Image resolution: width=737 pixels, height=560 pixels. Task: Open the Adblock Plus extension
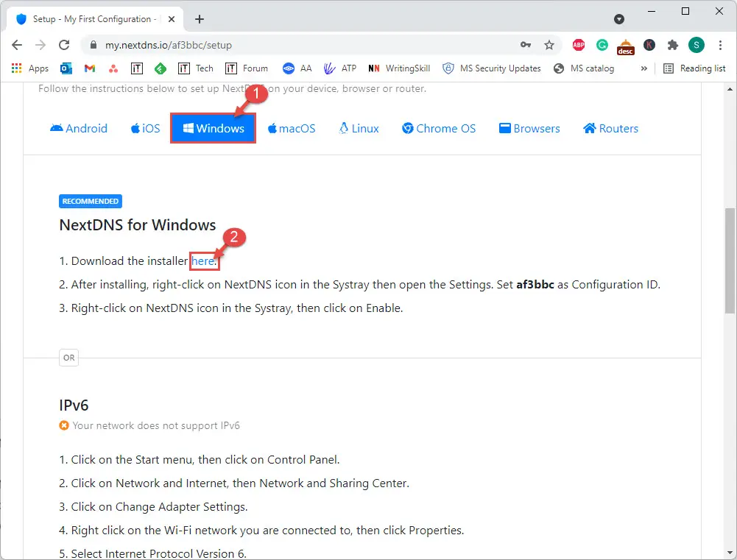579,45
